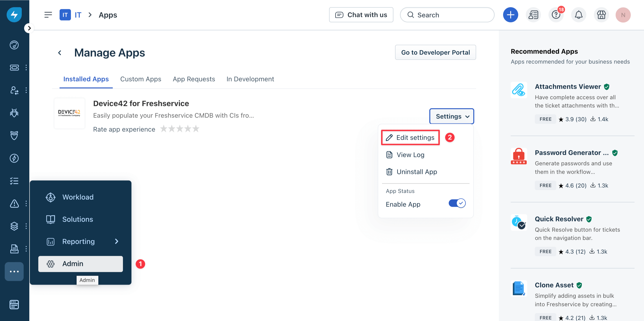Expand the collapsed sidebar arrow
Screen dimensions: 644x321
coord(29,28)
